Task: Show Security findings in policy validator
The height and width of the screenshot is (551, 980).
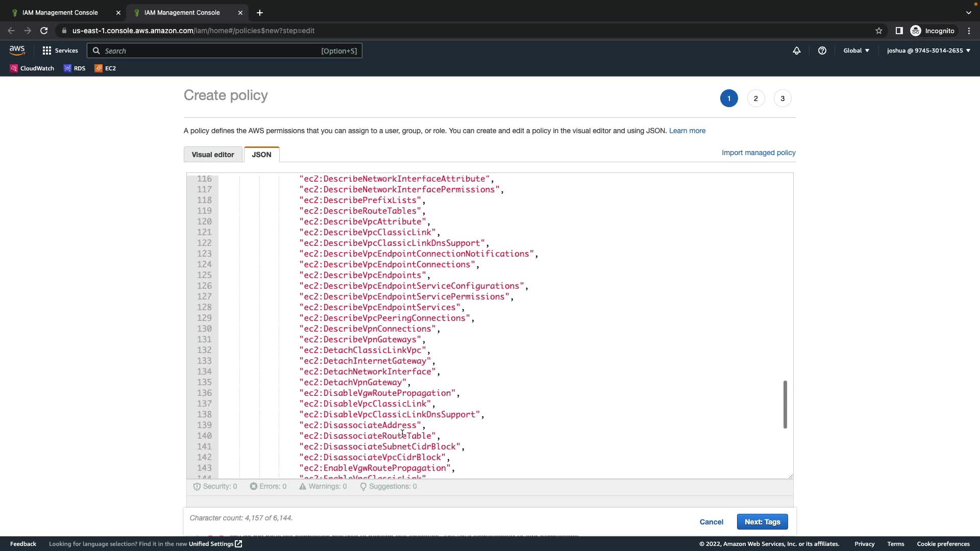Action: coord(215,486)
